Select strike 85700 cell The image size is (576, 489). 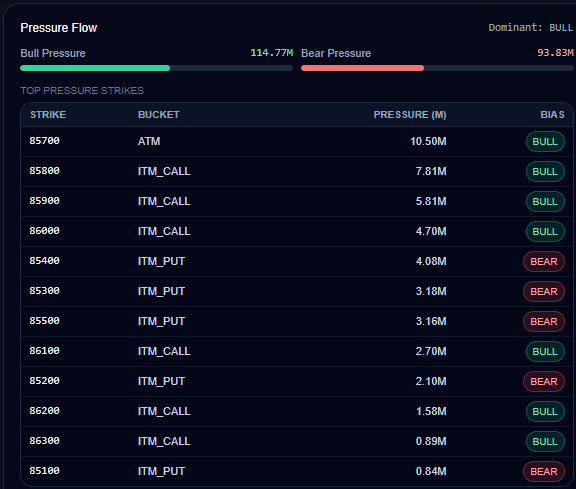pyautogui.click(x=44, y=141)
